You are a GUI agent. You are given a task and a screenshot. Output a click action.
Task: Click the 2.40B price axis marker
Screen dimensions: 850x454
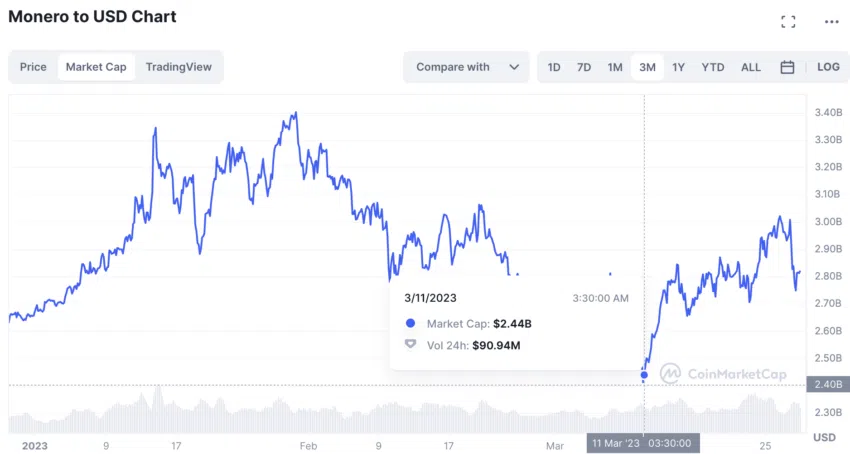(x=828, y=384)
